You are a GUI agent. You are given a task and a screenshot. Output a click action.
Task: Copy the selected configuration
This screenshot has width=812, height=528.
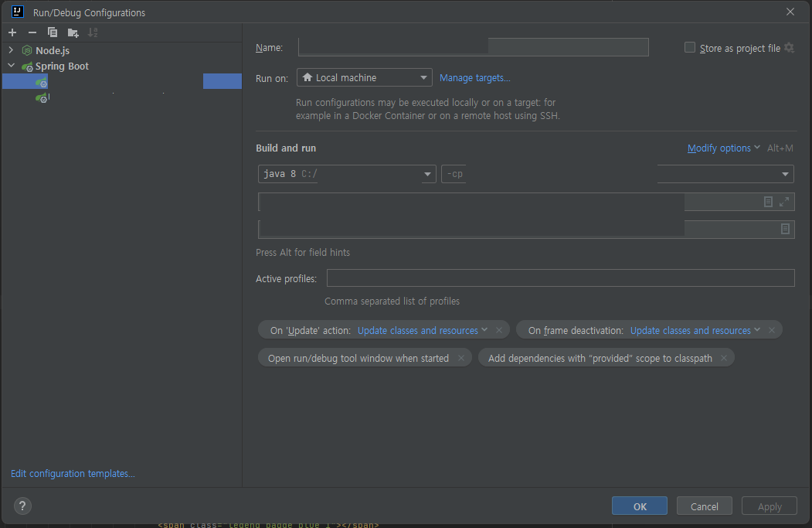pos(53,32)
